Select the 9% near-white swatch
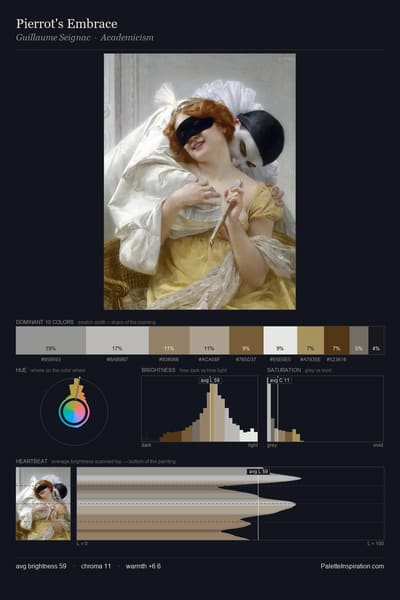The height and width of the screenshot is (600, 400). tap(281, 340)
